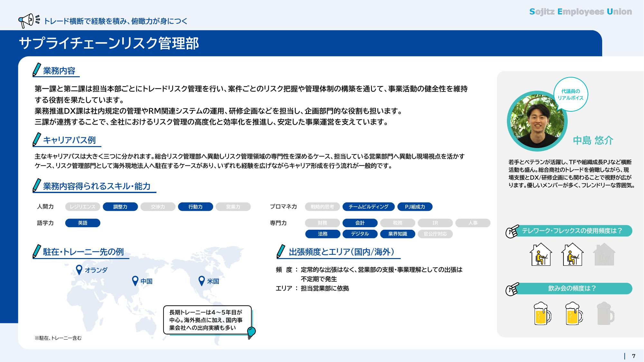644x362 pixels.
Task: Click the プロマネ力 category label
Action: coord(283,207)
